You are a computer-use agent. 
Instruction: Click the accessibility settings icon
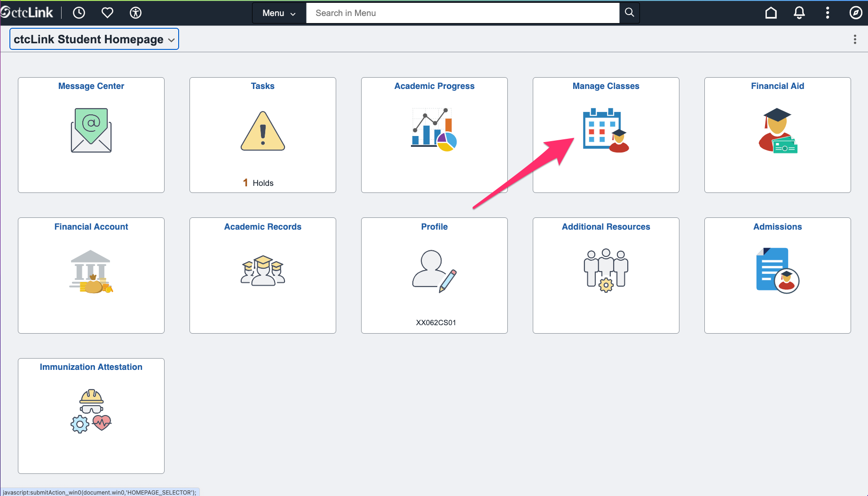click(135, 13)
